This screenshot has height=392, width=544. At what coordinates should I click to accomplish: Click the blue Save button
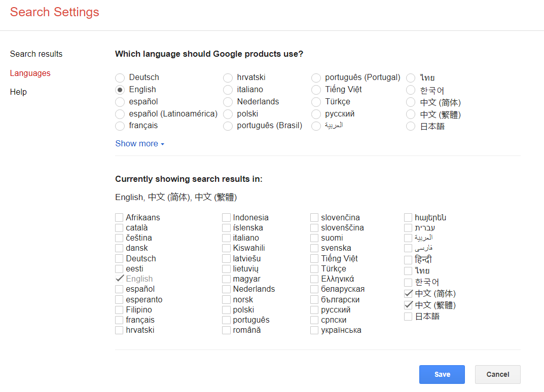(442, 374)
